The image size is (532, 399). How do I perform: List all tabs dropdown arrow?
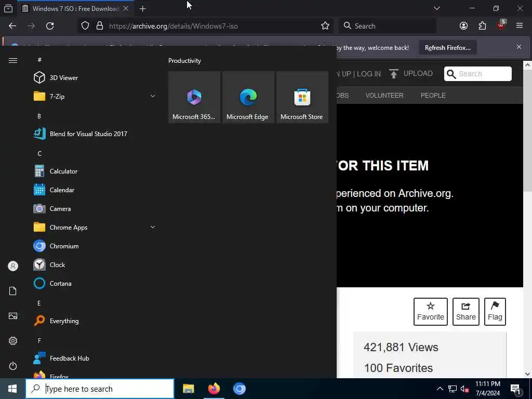pos(436,8)
